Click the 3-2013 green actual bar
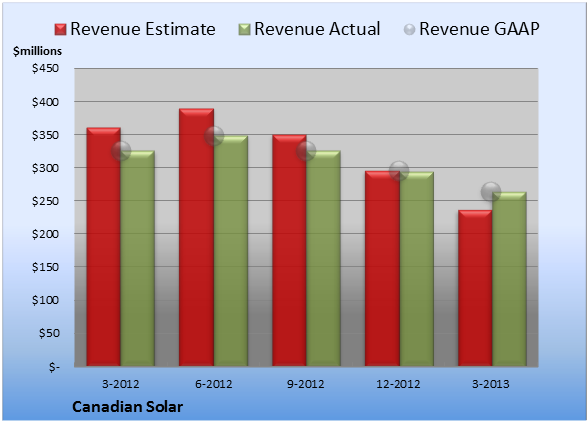 click(x=509, y=279)
